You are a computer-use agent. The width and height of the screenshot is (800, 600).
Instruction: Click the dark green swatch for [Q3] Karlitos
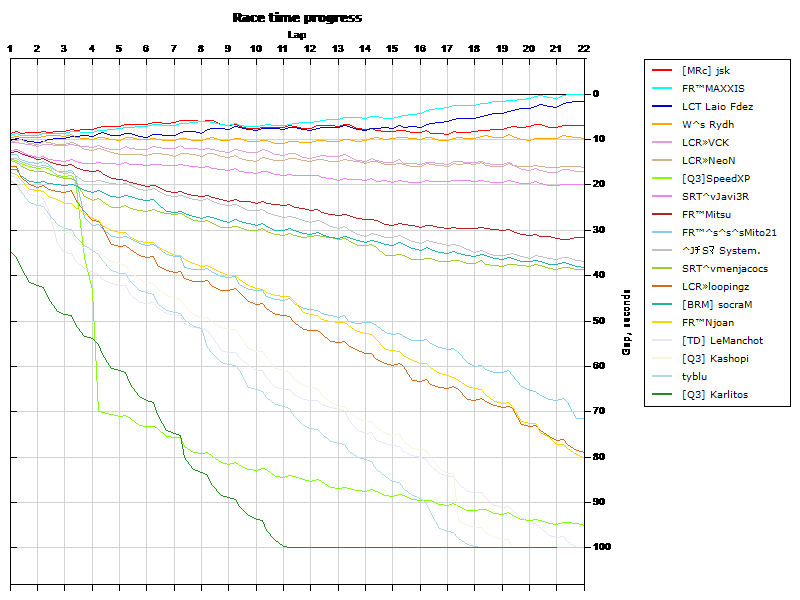pos(662,394)
